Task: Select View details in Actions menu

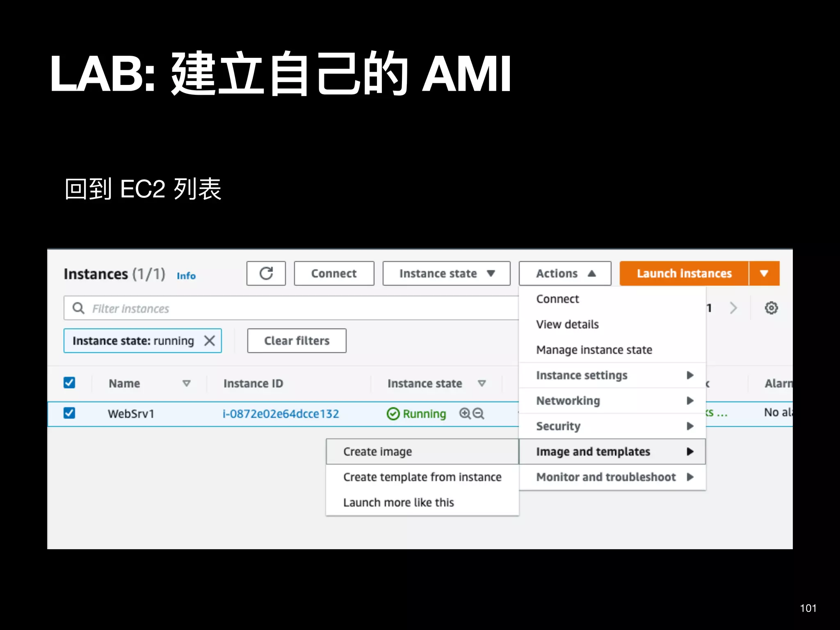Action: [612, 324]
